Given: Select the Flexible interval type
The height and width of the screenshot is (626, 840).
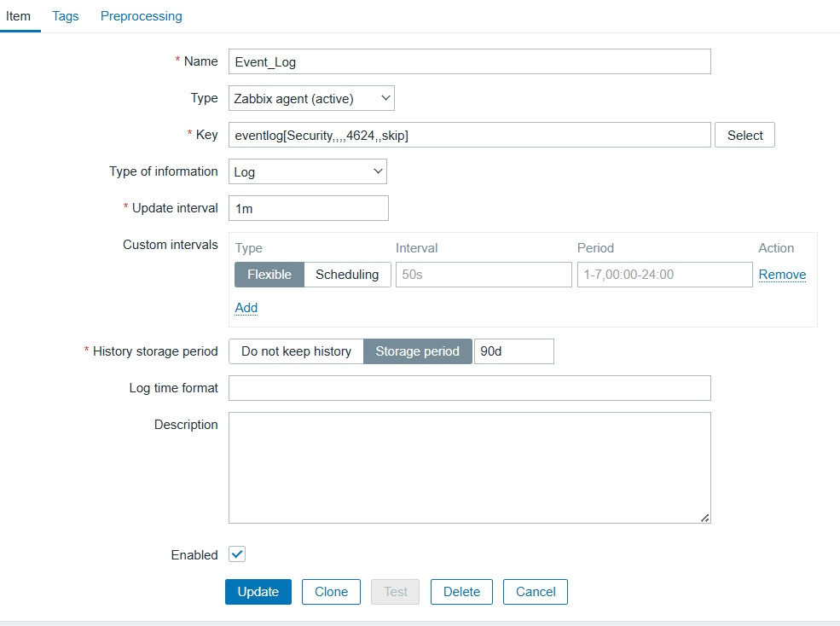Looking at the screenshot, I should tap(269, 275).
